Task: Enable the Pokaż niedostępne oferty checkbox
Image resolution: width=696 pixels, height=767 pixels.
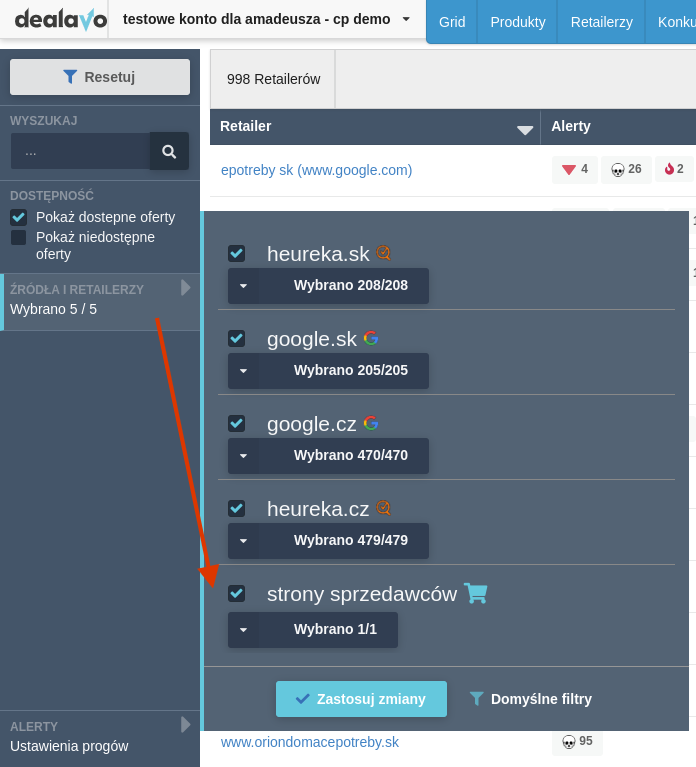Action: [x=19, y=237]
